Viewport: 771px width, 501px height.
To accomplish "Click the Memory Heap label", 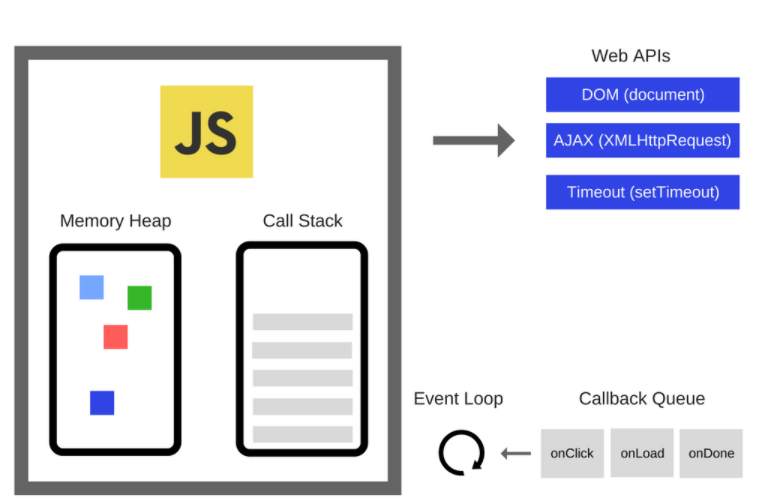I will (116, 221).
